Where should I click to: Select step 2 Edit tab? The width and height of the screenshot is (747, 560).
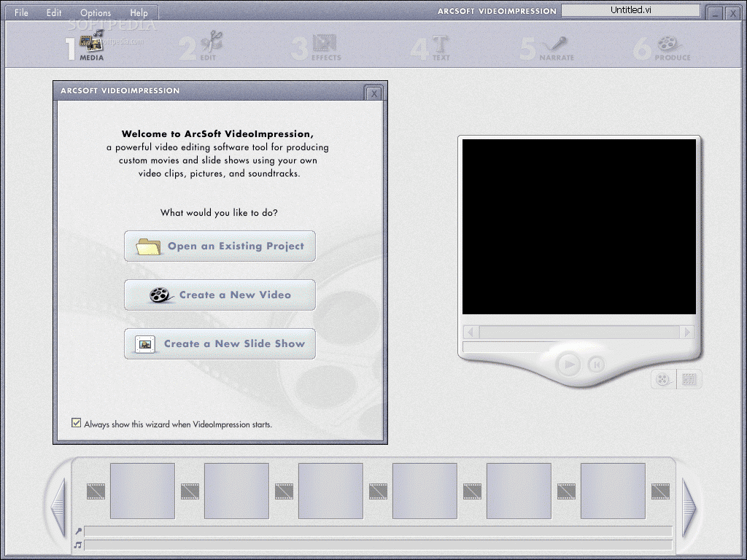tap(201, 46)
